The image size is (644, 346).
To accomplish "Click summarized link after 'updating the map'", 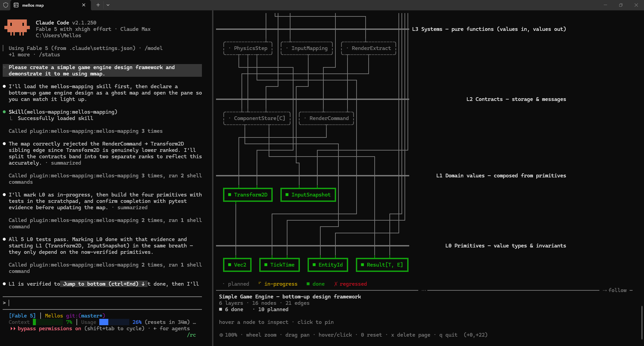I will pos(132,208).
